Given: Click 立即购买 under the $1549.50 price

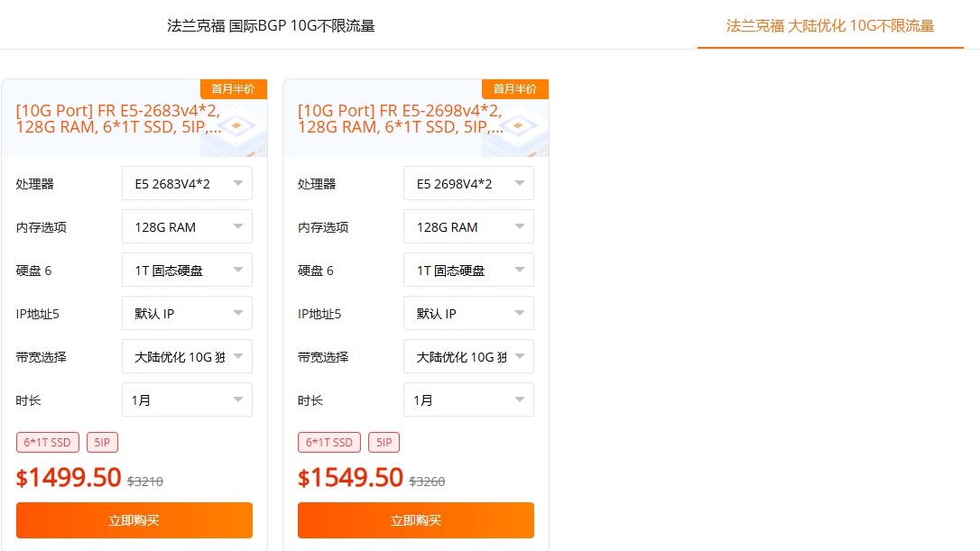Looking at the screenshot, I should click(x=416, y=520).
